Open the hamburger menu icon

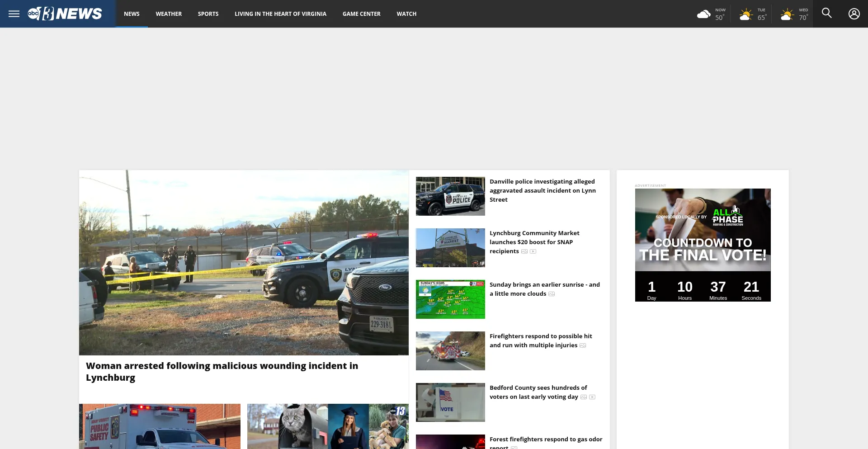(x=14, y=14)
